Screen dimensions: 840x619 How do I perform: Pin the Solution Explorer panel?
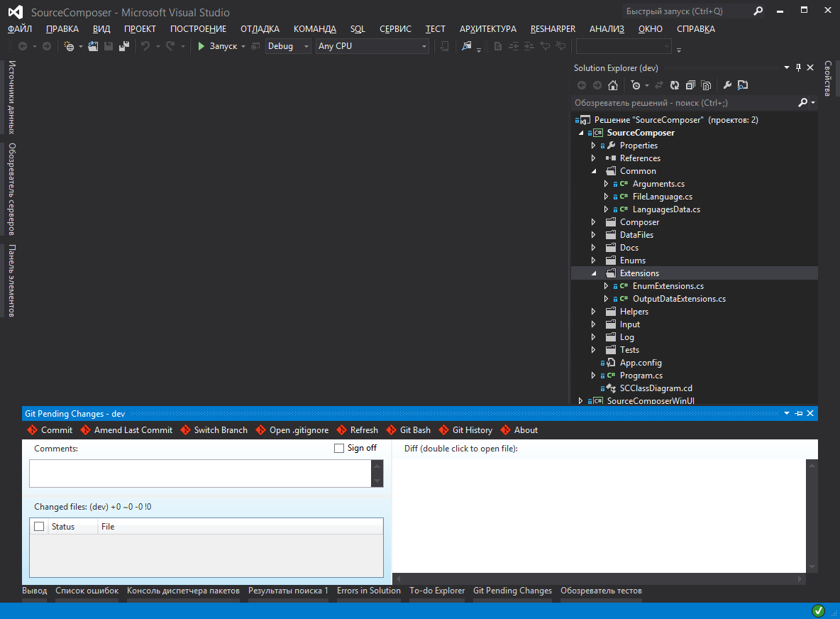(x=799, y=68)
